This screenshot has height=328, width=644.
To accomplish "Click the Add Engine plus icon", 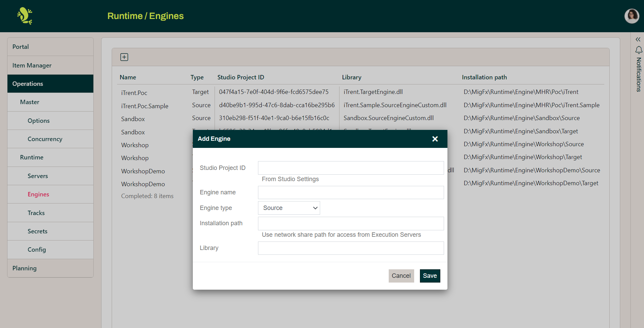I will tap(124, 57).
